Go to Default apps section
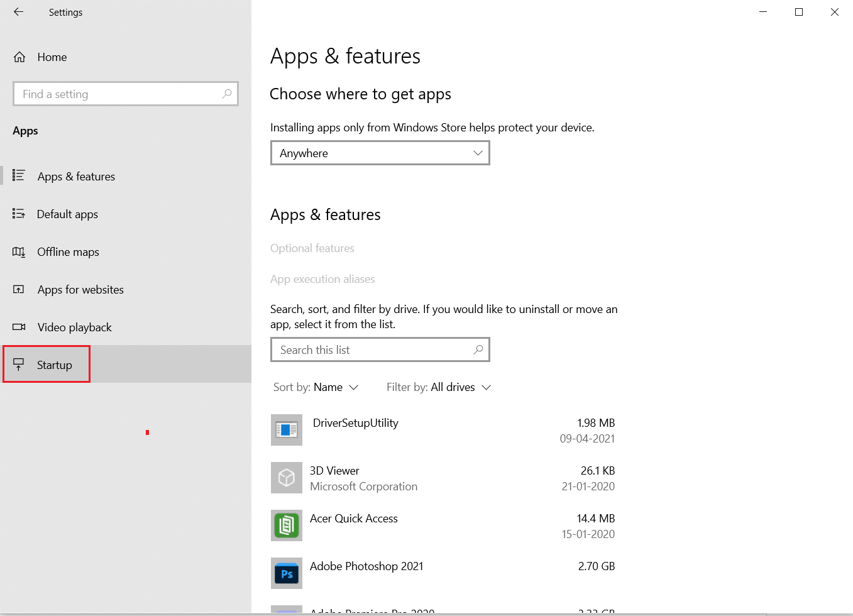Image resolution: width=853 pixels, height=616 pixels. pos(67,214)
